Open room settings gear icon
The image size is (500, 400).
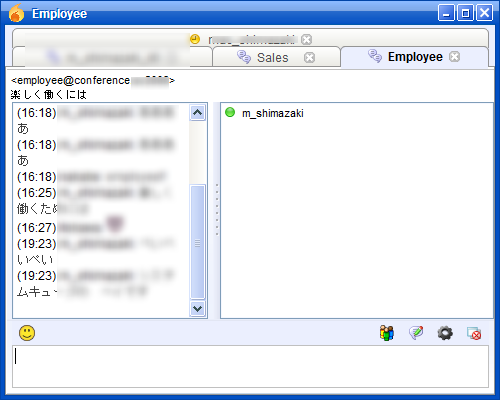coord(445,333)
